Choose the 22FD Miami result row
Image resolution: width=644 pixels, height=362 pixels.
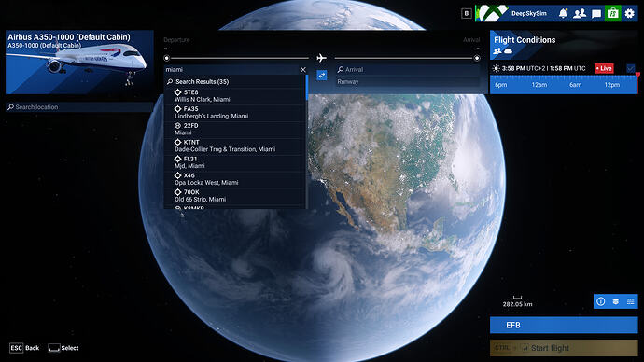point(235,129)
